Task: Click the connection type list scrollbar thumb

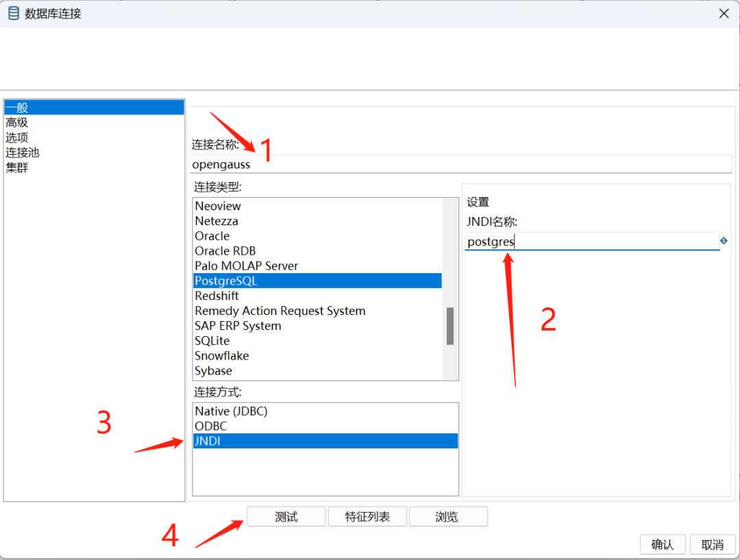Action: (x=450, y=326)
